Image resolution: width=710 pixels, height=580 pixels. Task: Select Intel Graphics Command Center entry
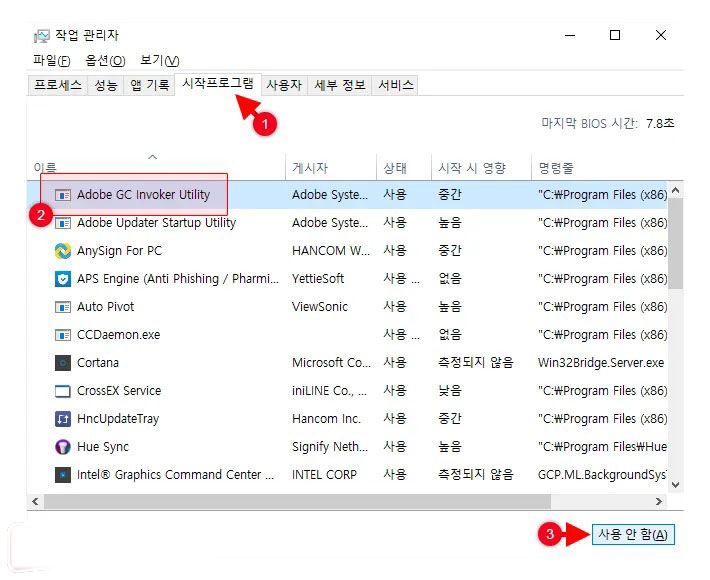175,475
